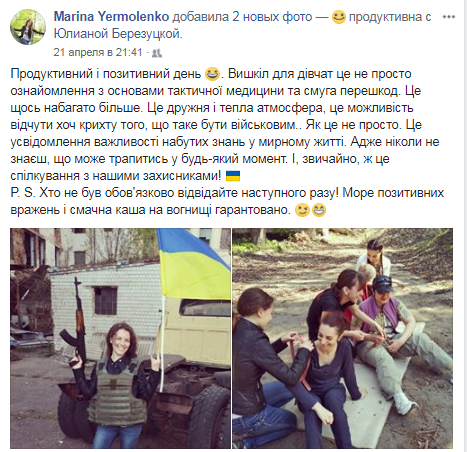Click the last grinning emoji in post
The image size is (467, 452).
click(x=319, y=210)
